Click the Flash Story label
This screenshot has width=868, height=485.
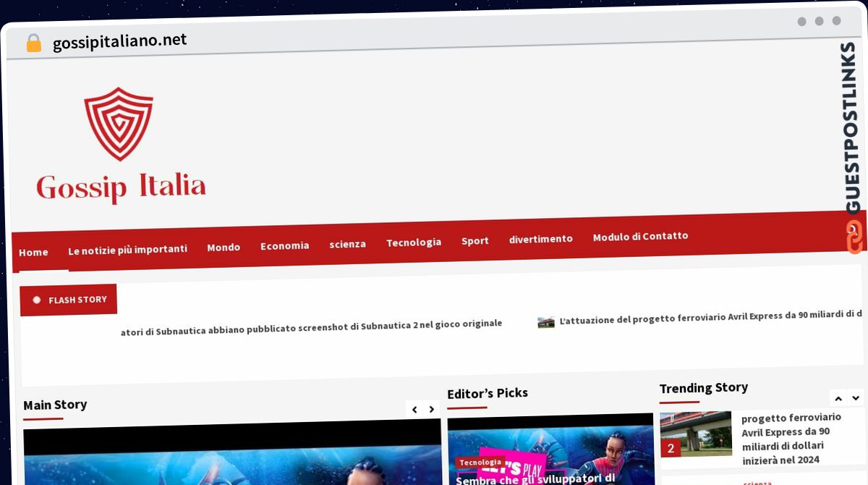[69, 300]
